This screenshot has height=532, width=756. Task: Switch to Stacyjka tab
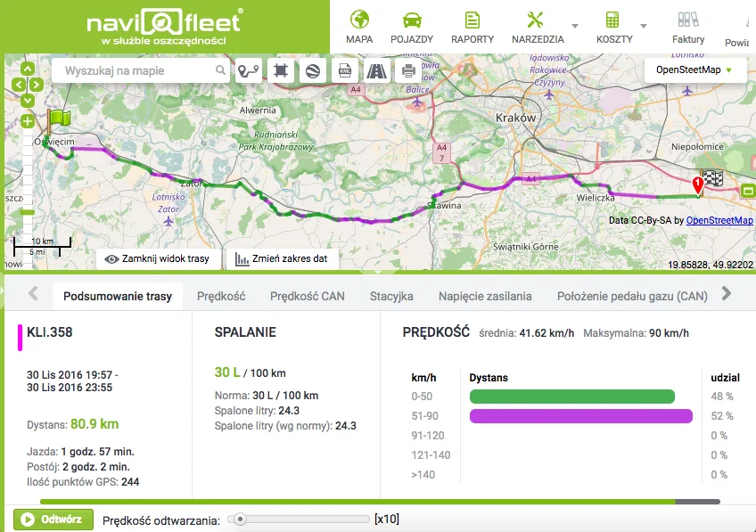tap(391, 296)
